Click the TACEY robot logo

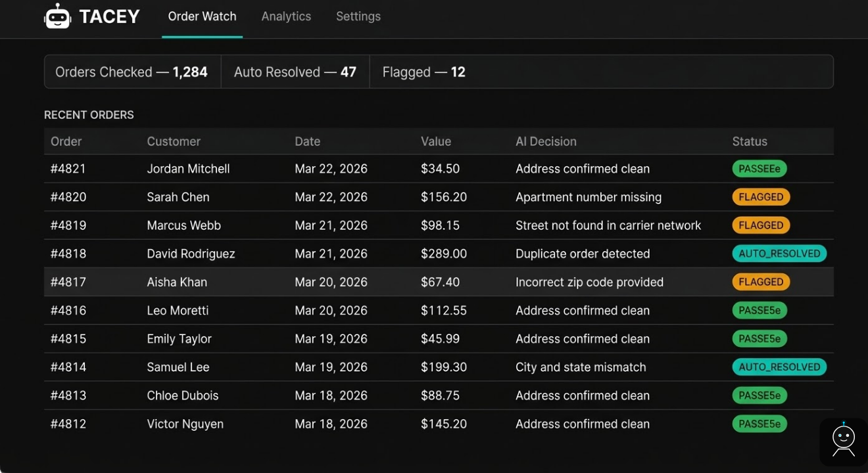(x=58, y=16)
